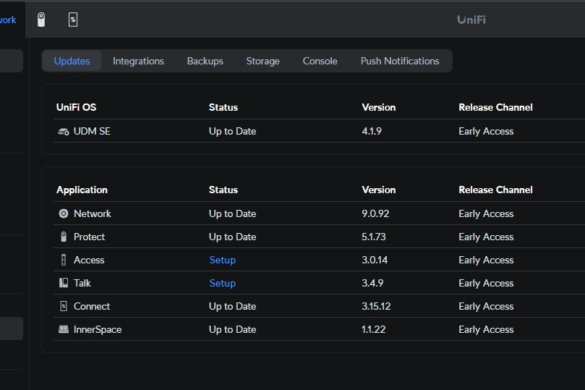This screenshot has height=390, width=585.
Task: Open Early Access channel for Network row
Action: pyautogui.click(x=486, y=214)
